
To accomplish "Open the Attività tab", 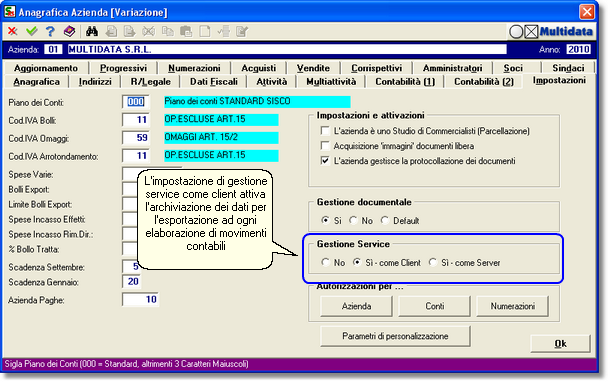I will (x=271, y=82).
